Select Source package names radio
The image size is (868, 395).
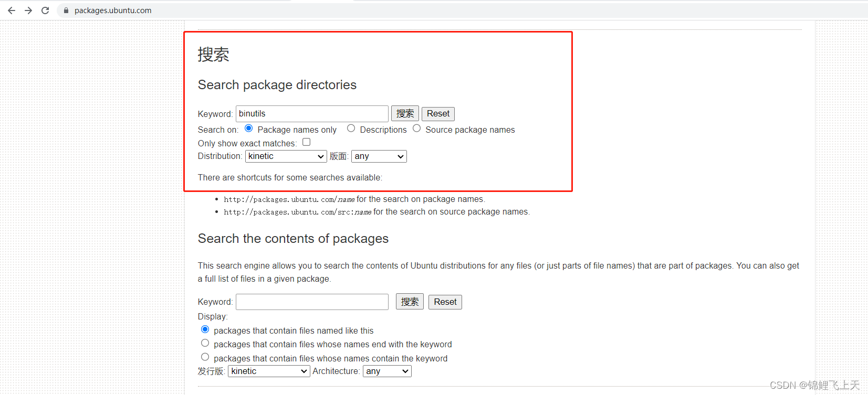(x=417, y=129)
